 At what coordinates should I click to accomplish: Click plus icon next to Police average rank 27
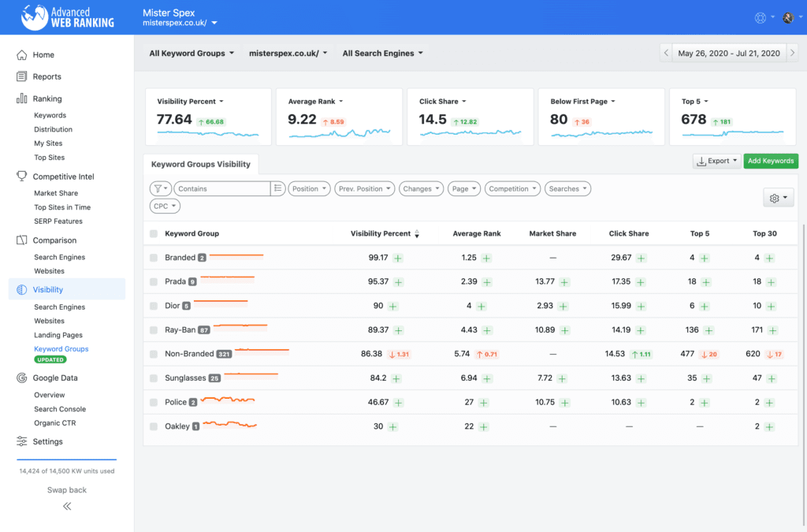(483, 403)
